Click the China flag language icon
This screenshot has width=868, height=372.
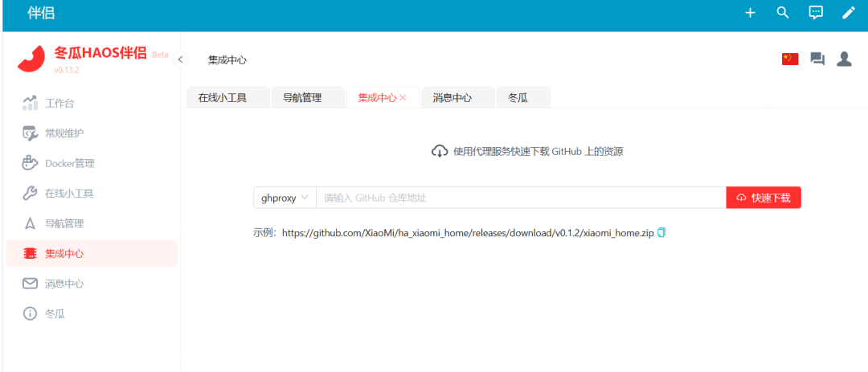click(x=790, y=59)
